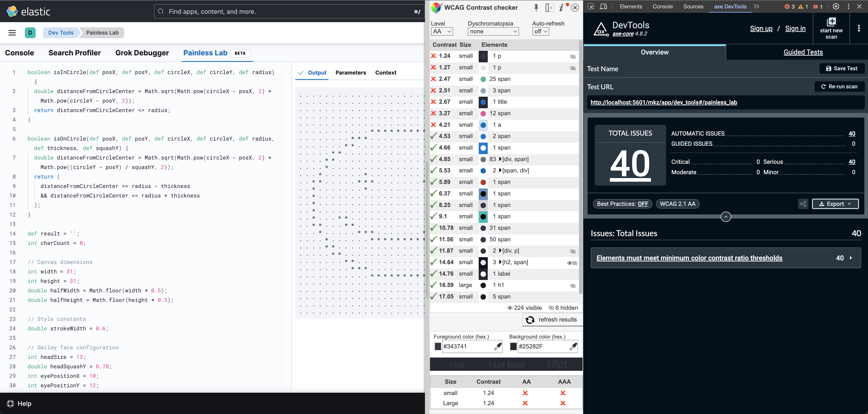Click the green D space avatar
This screenshot has width=868, height=414.
(x=30, y=33)
